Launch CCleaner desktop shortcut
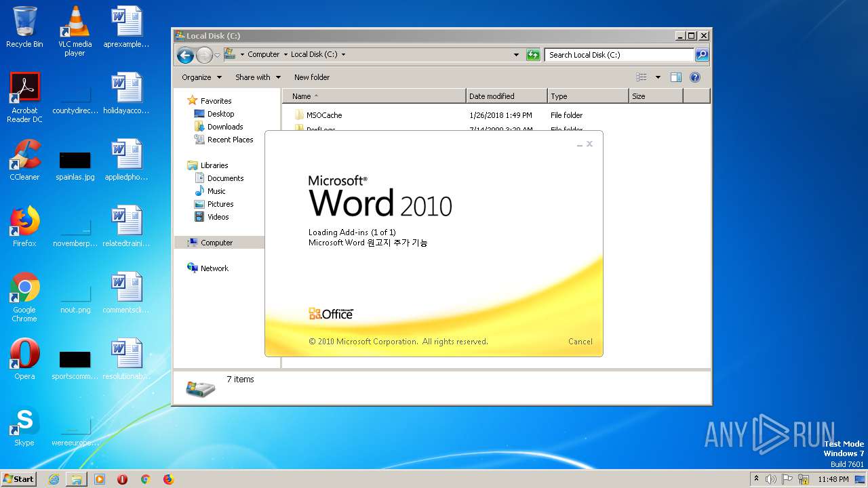The height and width of the screenshot is (488, 868). [x=24, y=160]
